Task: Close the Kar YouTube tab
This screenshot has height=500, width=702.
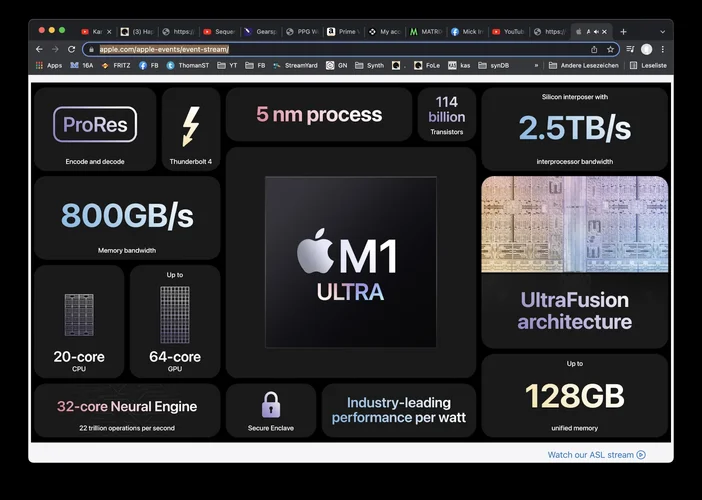Action: coord(109,32)
